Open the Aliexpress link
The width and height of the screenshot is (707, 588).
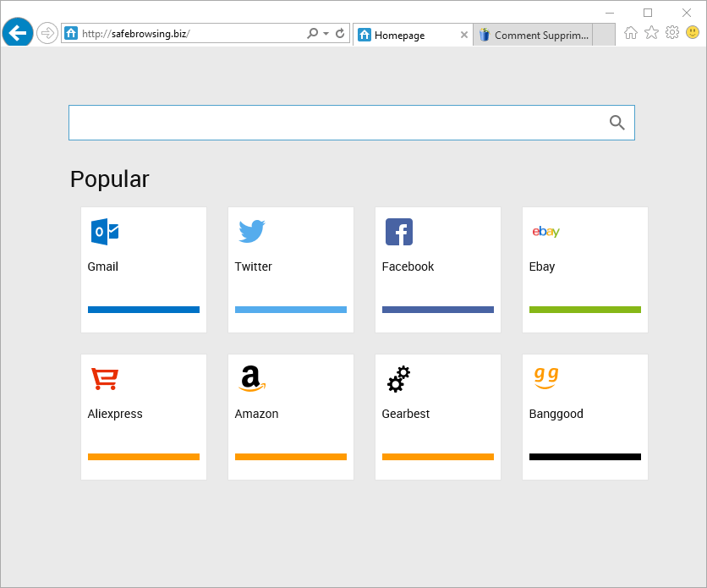115,414
